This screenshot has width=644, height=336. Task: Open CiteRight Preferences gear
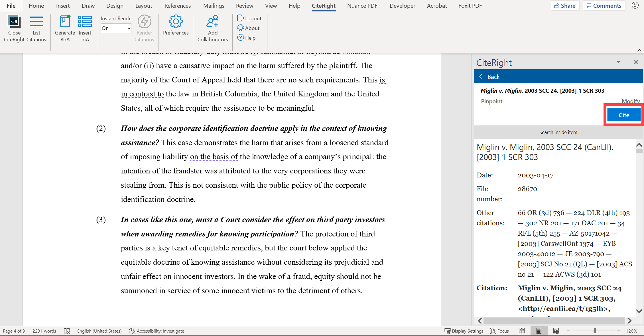(176, 25)
